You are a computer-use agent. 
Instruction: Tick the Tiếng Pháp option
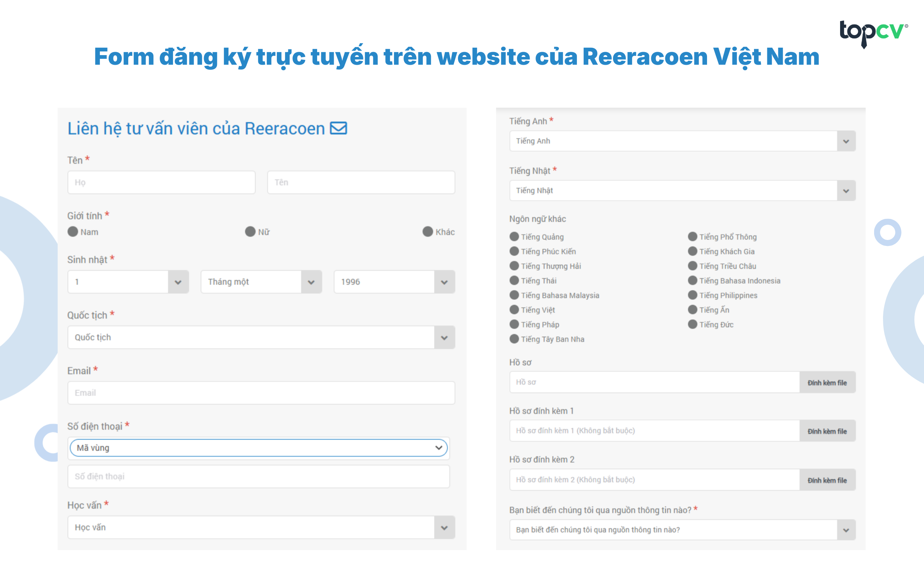coord(514,324)
